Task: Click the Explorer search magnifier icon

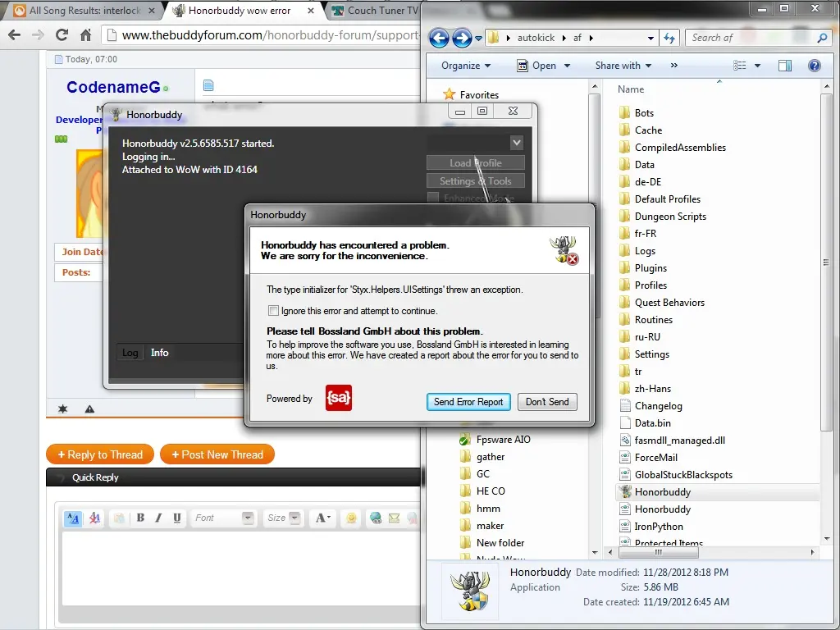Action: click(822, 38)
